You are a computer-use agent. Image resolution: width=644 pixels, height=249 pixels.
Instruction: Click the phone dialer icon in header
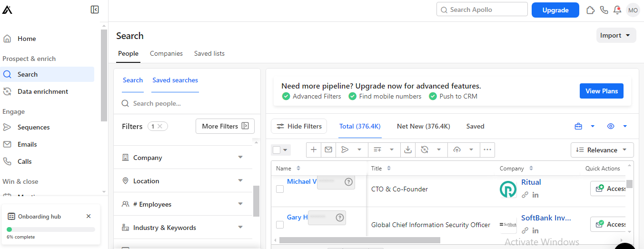pyautogui.click(x=604, y=10)
